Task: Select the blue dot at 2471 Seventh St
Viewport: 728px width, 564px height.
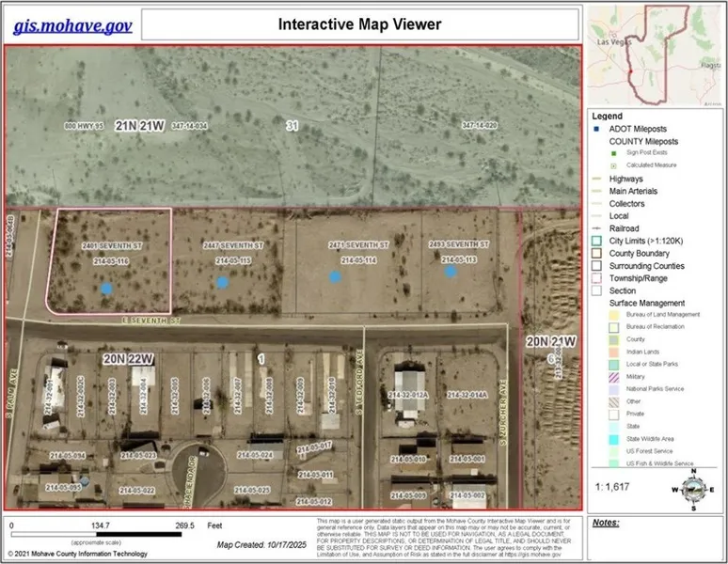Action: 335,276
